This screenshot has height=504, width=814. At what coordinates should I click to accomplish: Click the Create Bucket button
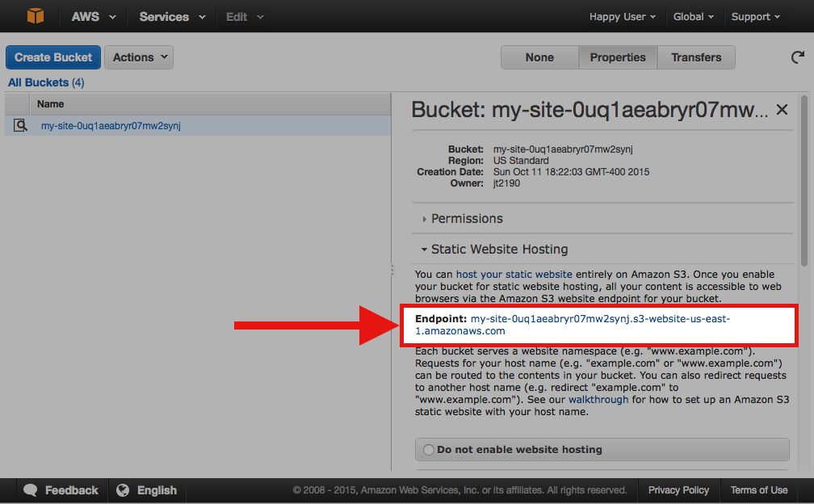[x=53, y=57]
